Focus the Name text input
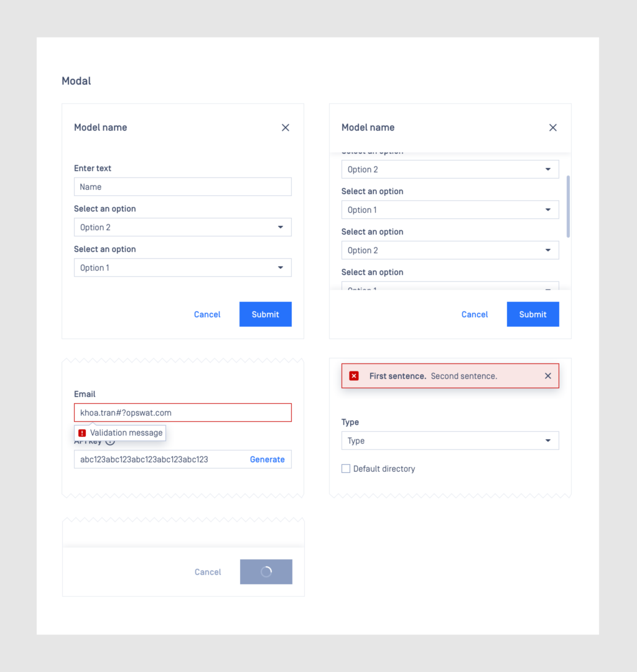Viewport: 637px width, 672px height. (x=183, y=187)
